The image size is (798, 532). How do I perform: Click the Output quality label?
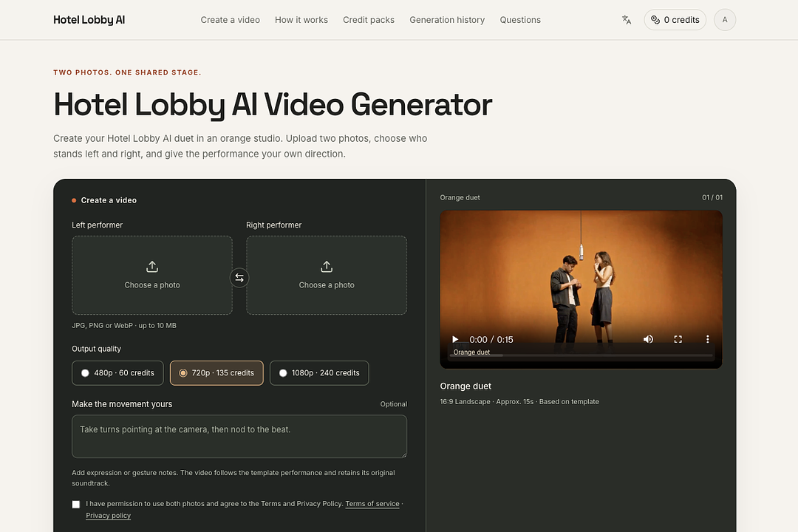tap(96, 349)
